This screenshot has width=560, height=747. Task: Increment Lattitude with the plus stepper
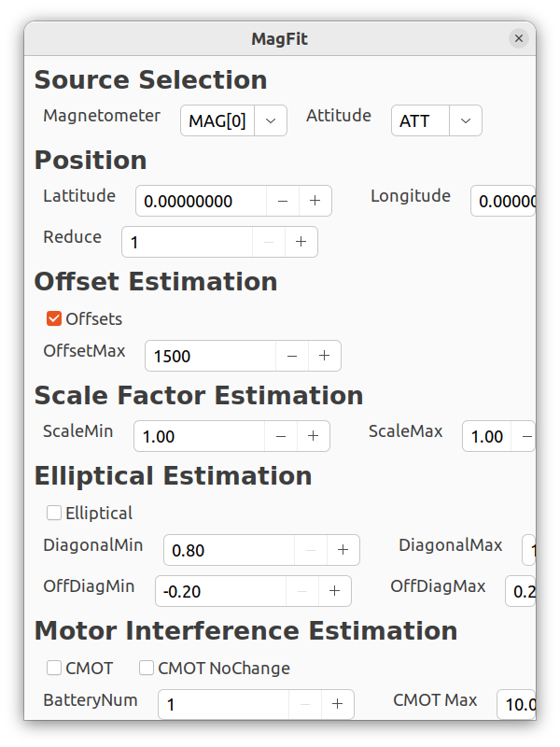(x=315, y=201)
